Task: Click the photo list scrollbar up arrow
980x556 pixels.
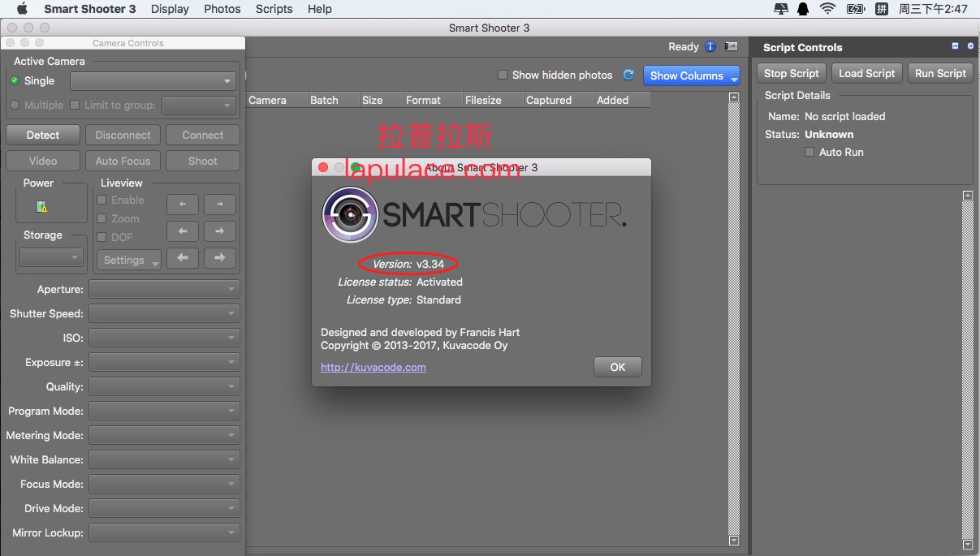Action: [734, 97]
